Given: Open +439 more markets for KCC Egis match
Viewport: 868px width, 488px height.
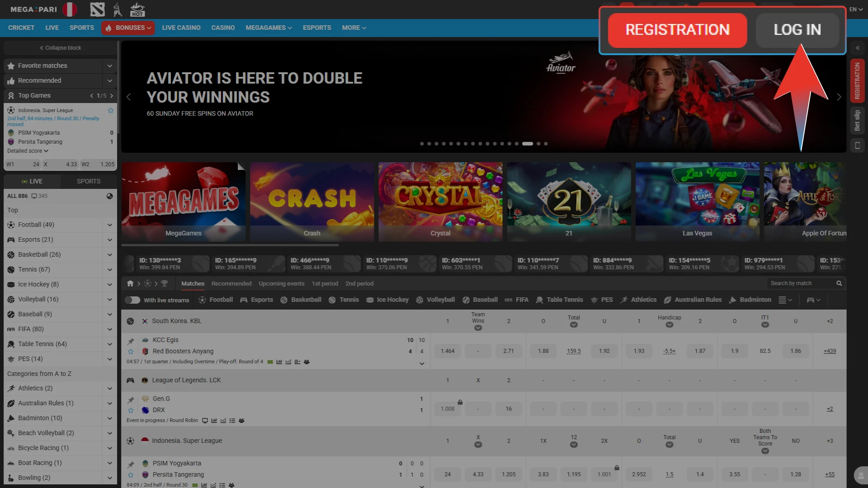Looking at the screenshot, I should click(x=830, y=351).
